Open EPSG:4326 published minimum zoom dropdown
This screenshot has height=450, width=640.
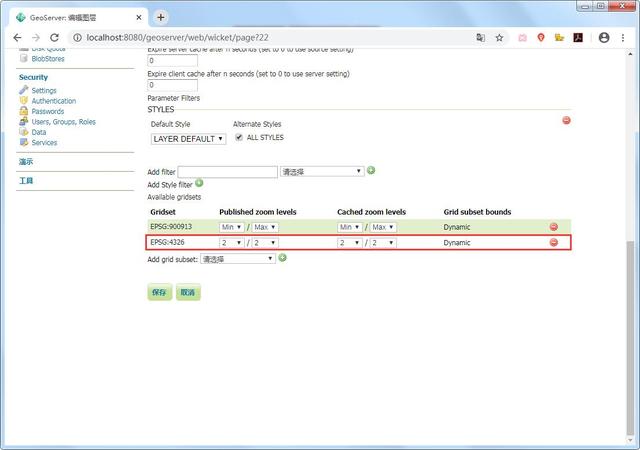point(231,243)
